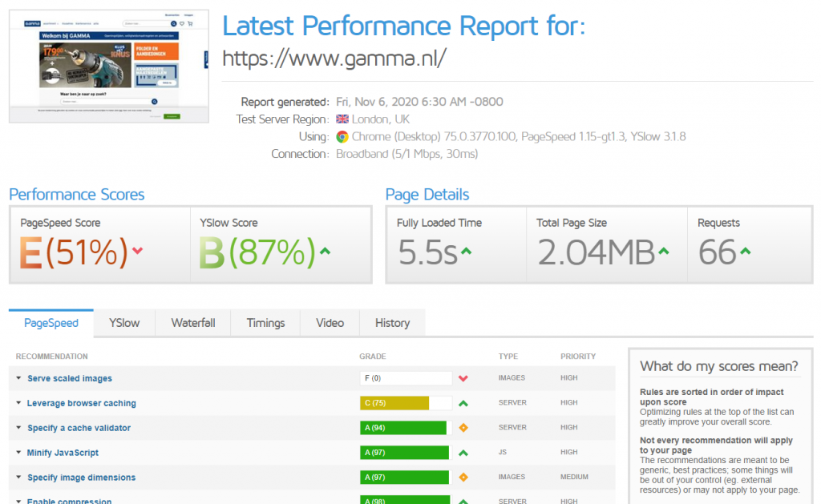This screenshot has height=504, width=821.
Task: Click the up arrow next to Total Page Size
Action: coord(663,252)
